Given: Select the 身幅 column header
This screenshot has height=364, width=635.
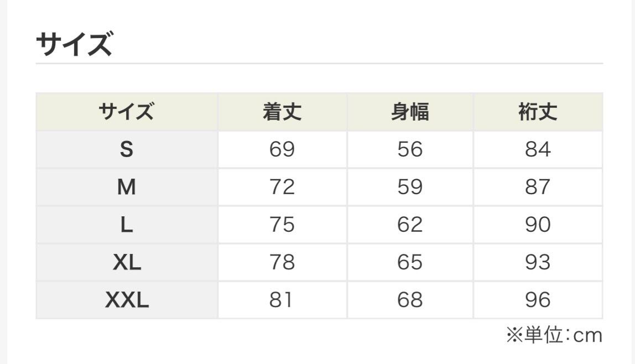Looking at the screenshot, I should click(410, 112).
